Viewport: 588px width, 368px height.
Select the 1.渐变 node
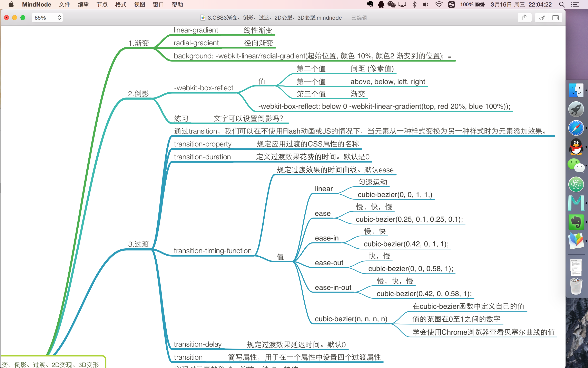138,43
